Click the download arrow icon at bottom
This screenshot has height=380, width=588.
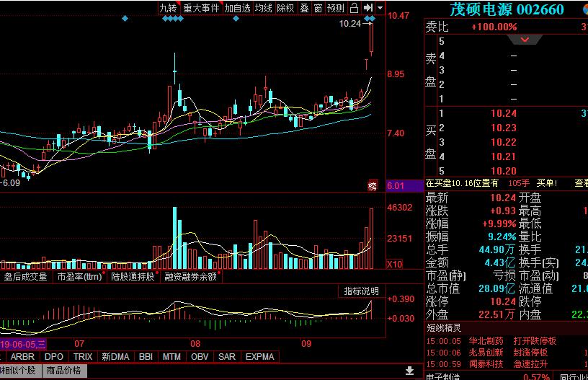(409, 371)
